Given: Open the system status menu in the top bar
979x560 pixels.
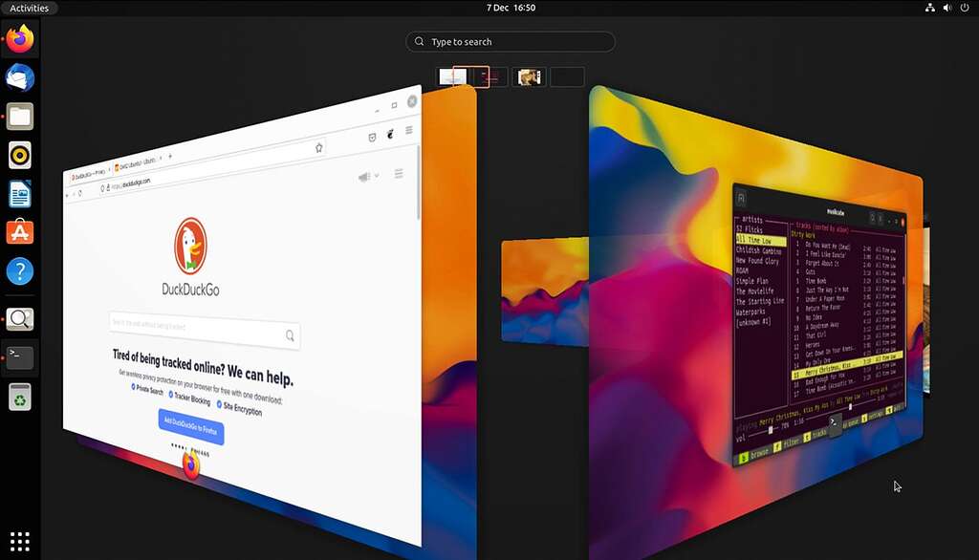Looking at the screenshot, I should click(x=946, y=8).
